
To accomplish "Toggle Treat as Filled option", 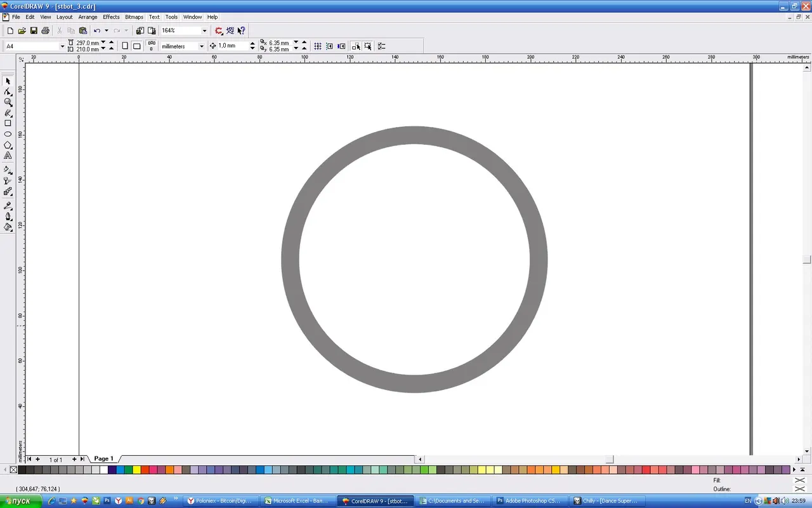I will tap(368, 46).
